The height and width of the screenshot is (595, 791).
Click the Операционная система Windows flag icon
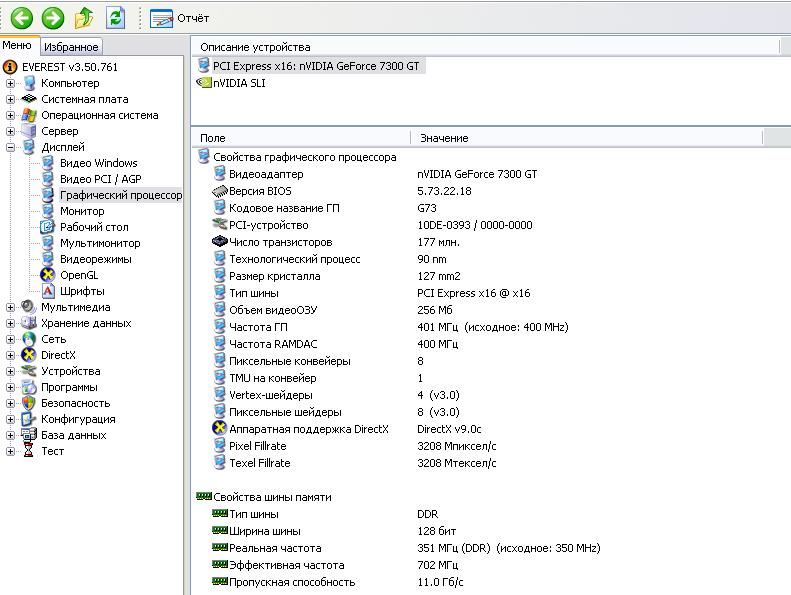29,115
